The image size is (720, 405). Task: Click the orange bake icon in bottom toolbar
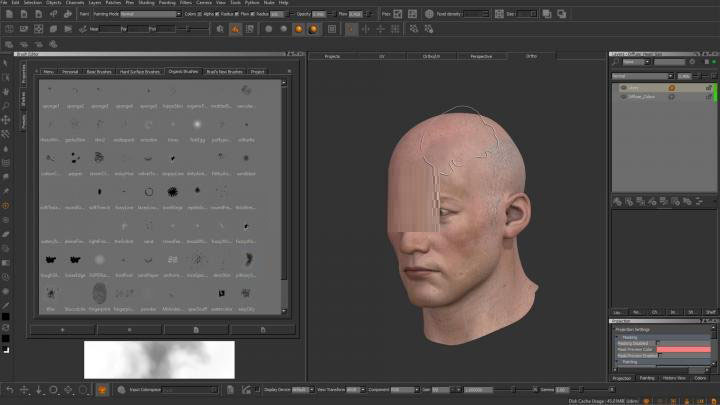click(x=102, y=390)
